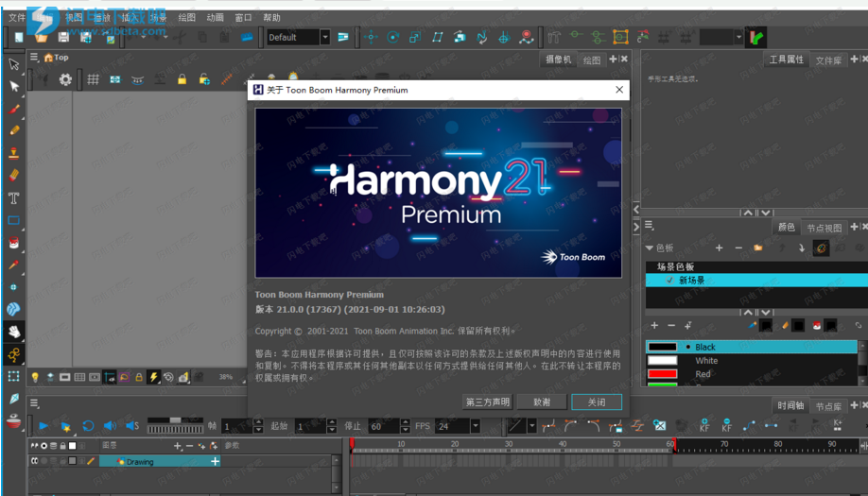Switch to the 节点视图 tab
Screen dimensions: 868x496
tap(824, 228)
